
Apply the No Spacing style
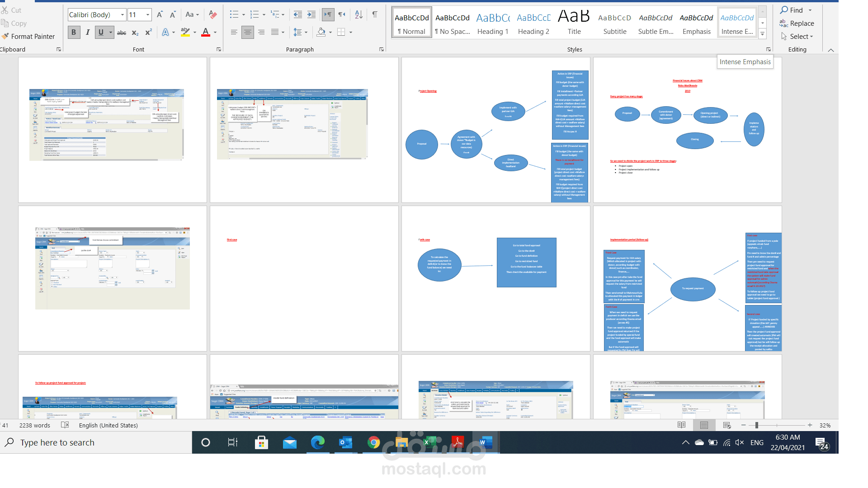[x=453, y=22]
